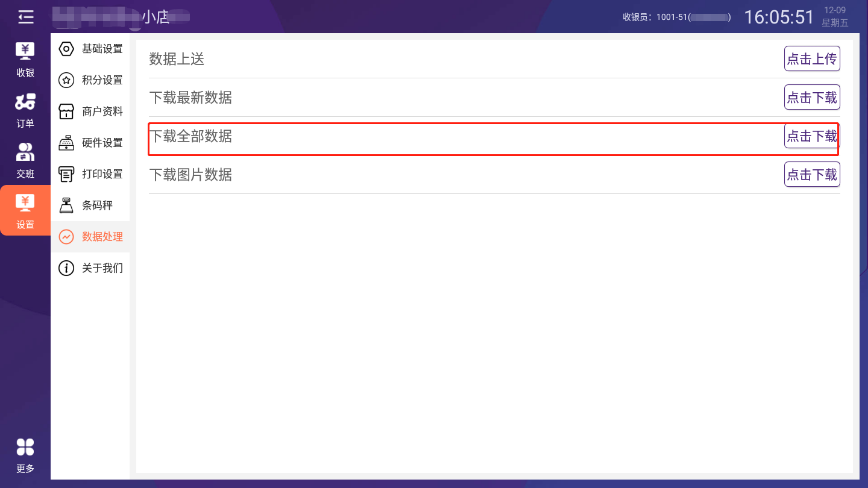Viewport: 868px width, 488px height.
Task: Click 点击上传 for 数据上送
Action: [812, 58]
